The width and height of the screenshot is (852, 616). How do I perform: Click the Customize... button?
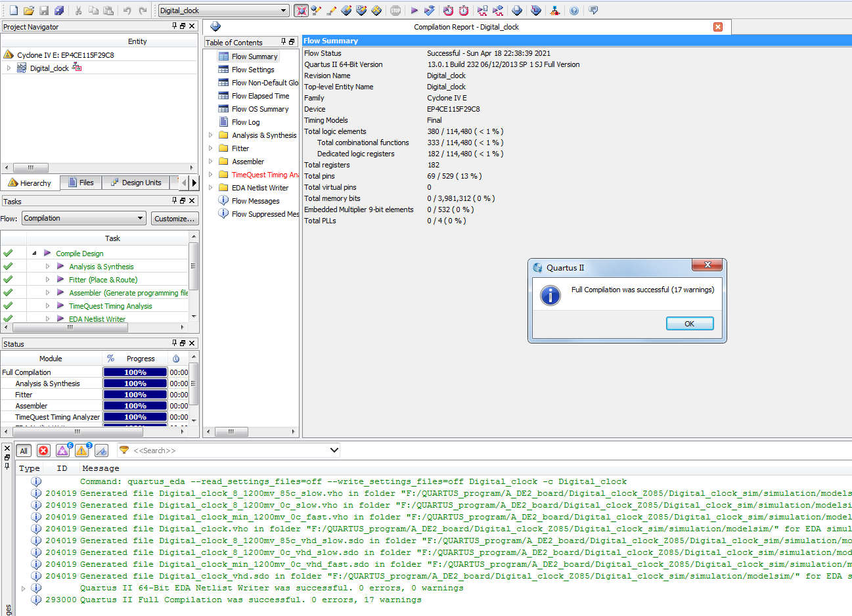pyautogui.click(x=174, y=219)
